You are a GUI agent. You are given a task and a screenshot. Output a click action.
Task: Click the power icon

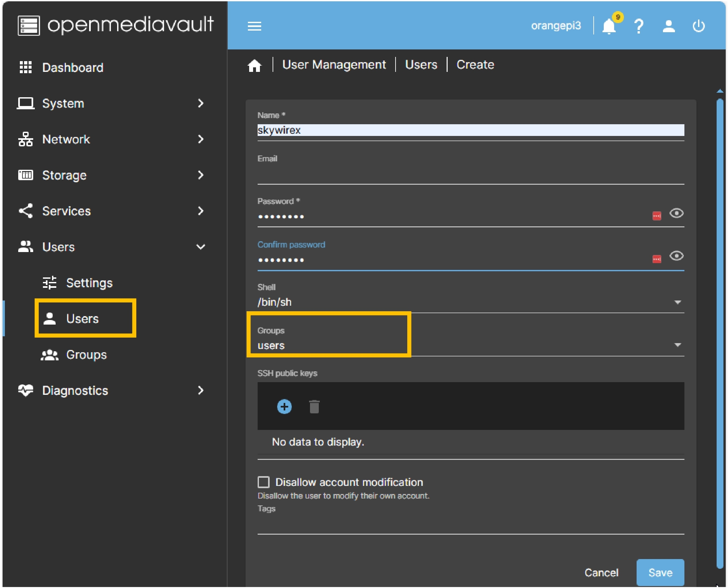tap(698, 26)
